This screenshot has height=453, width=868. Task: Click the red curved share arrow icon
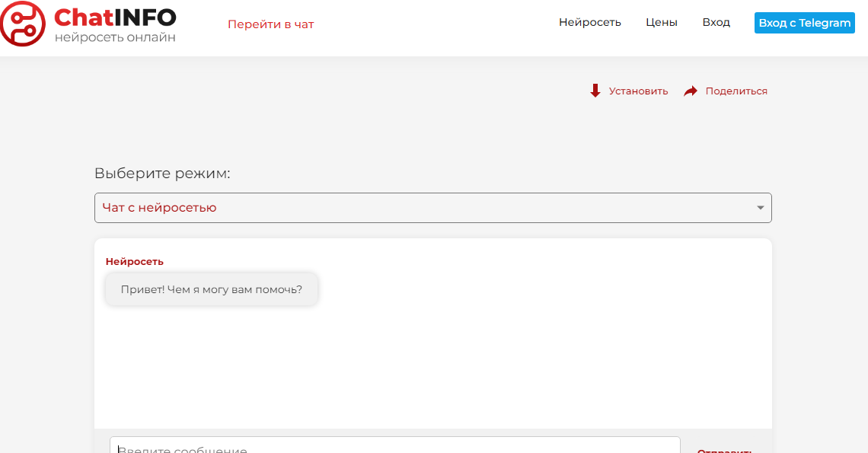click(x=691, y=91)
